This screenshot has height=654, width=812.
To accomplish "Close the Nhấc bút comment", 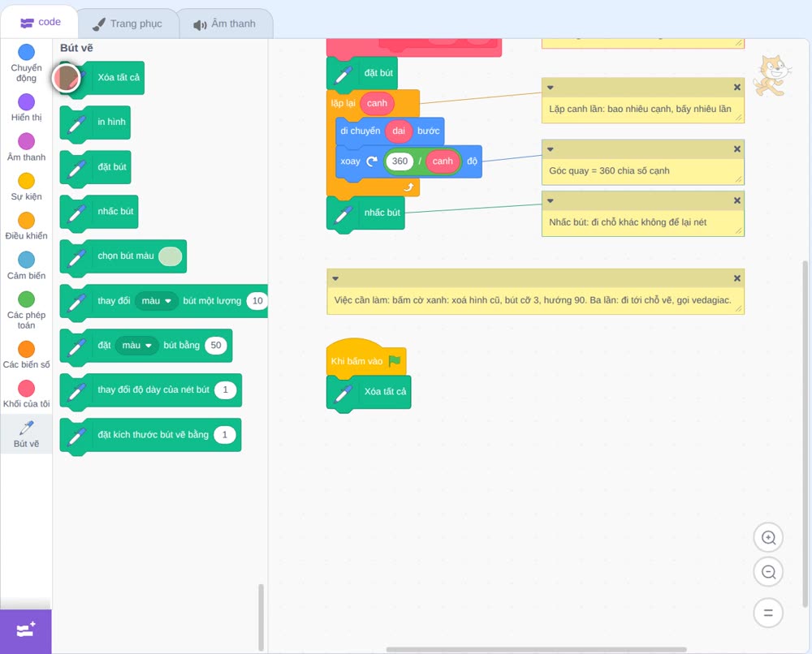I will (737, 200).
